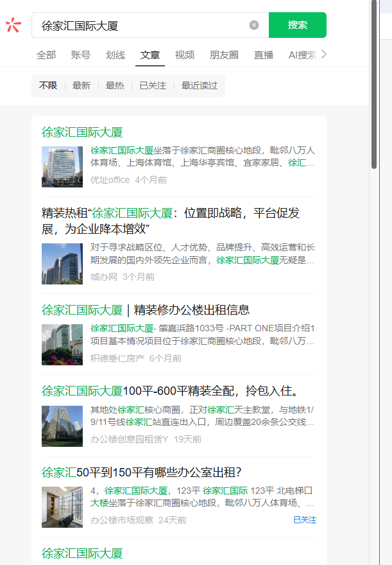Image resolution: width=392 pixels, height=565 pixels.
Task: Click the red star search logo icon
Action: 13,25
